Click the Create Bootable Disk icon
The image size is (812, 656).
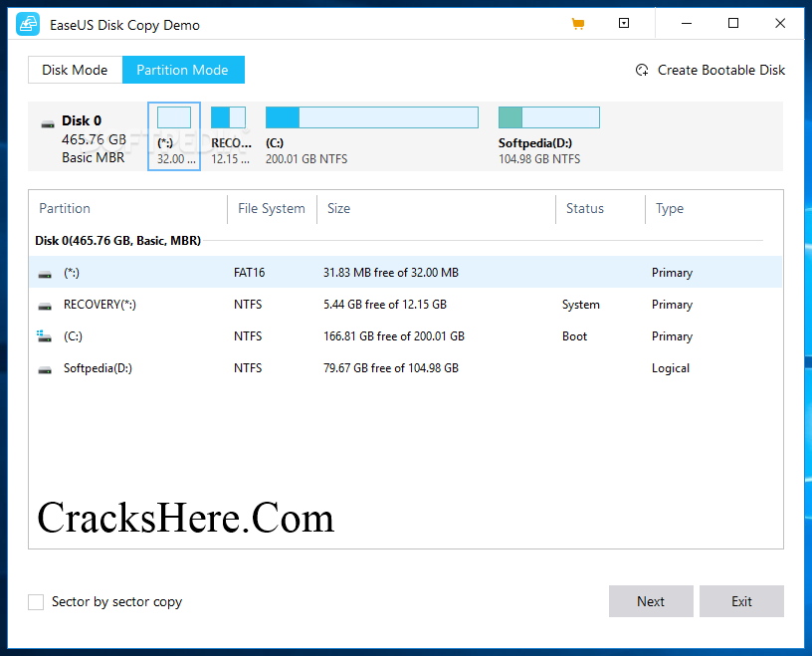[x=642, y=70]
